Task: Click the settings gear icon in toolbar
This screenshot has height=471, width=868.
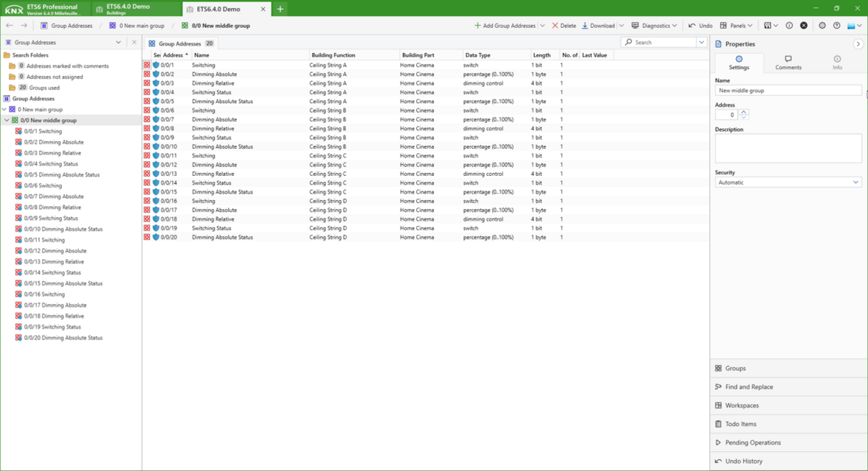Action: coord(822,26)
